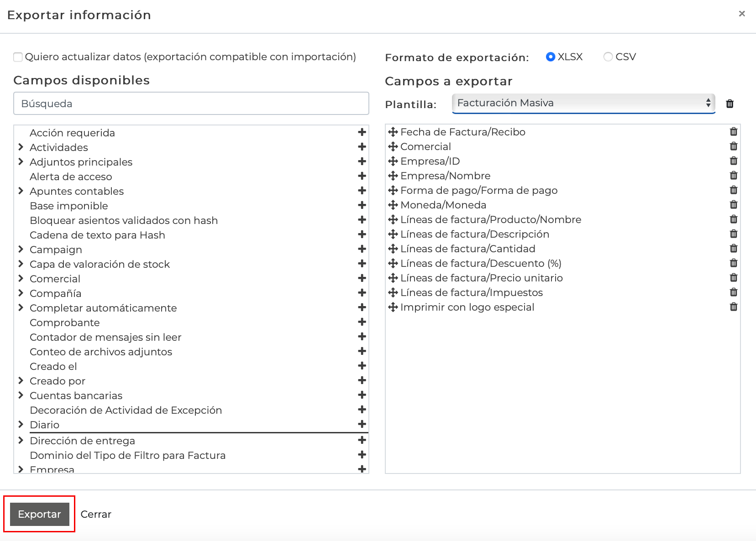Delete "Moneda/Moneda" with its trash icon
The width and height of the screenshot is (756, 541).
coord(734,205)
